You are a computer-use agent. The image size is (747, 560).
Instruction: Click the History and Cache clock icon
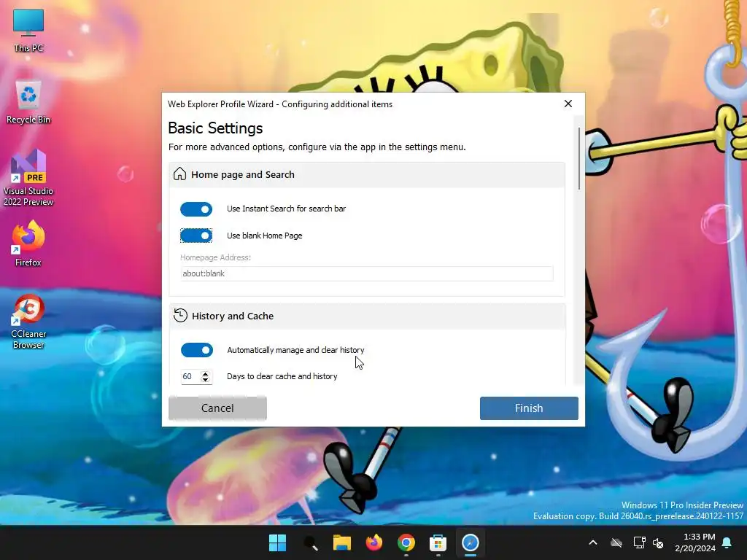(180, 315)
